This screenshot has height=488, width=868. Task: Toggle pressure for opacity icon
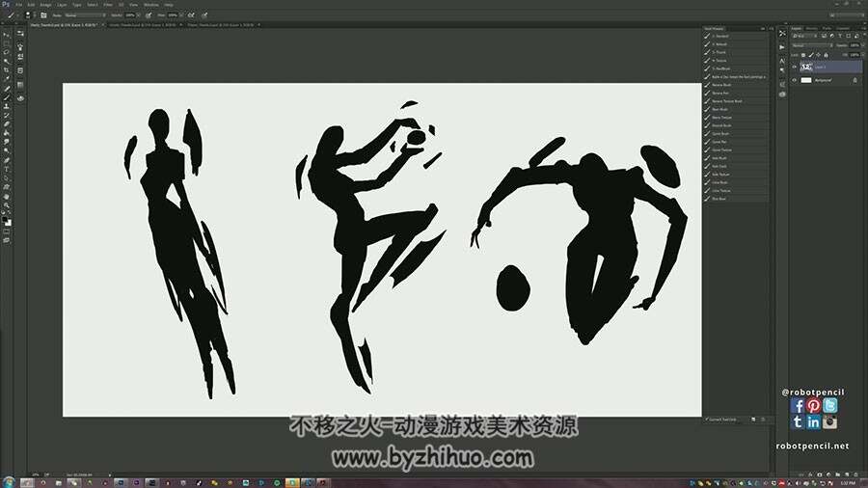point(149,14)
